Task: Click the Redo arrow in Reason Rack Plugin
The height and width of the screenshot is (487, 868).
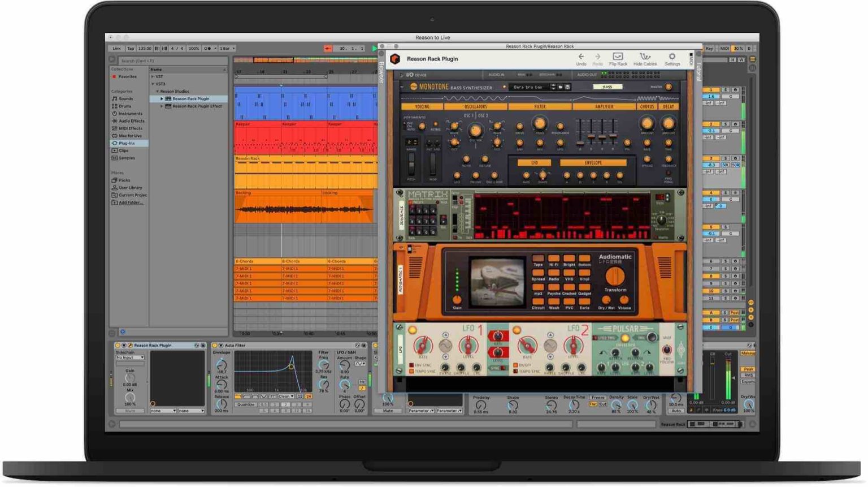Action: pyautogui.click(x=597, y=57)
